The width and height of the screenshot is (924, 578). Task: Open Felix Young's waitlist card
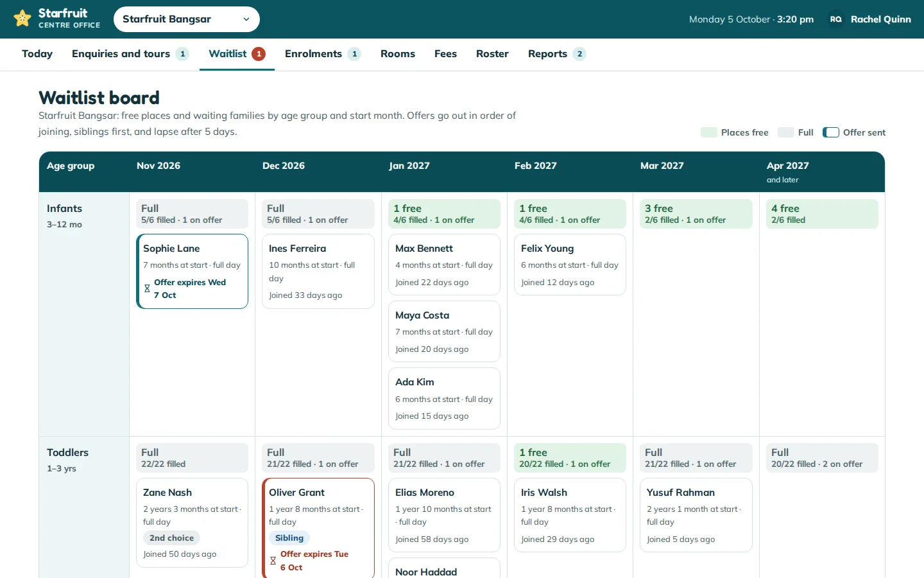click(570, 265)
